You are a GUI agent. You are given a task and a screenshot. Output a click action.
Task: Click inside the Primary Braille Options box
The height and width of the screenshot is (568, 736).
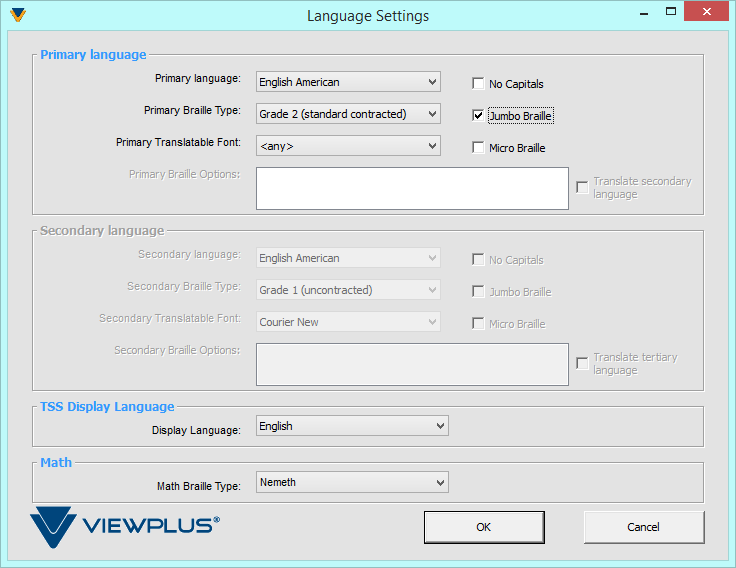pos(412,188)
